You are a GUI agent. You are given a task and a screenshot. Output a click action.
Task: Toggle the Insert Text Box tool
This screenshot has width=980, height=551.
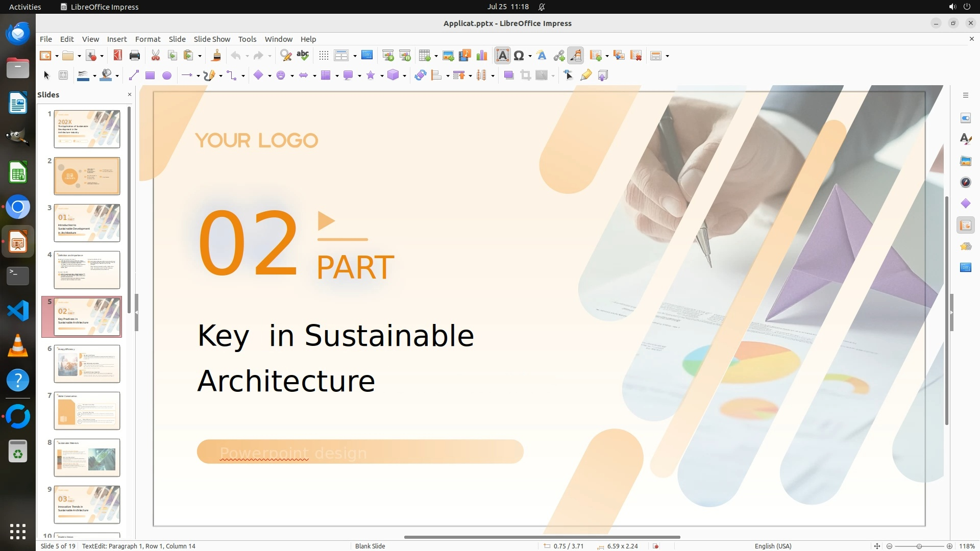point(502,56)
